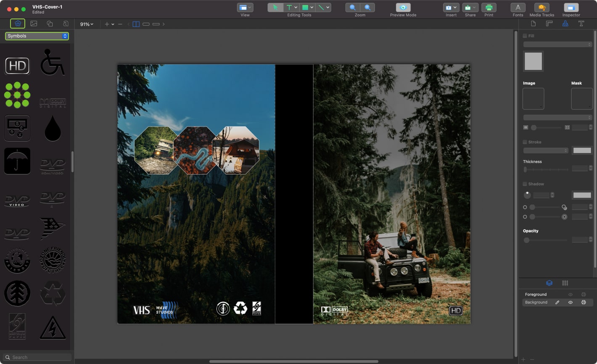Select the HD symbol thumbnail
Screen dimensions: 597x364
[17, 66]
